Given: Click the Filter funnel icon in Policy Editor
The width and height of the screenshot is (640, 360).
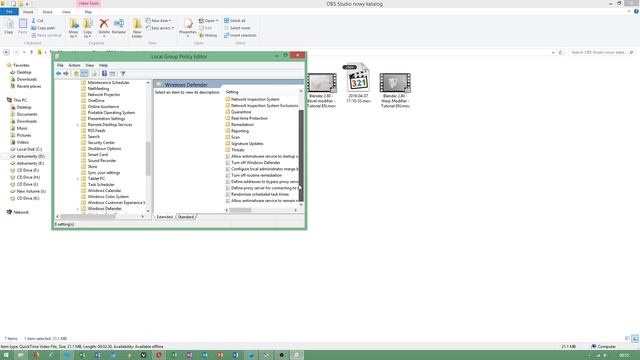Looking at the screenshot, I should (122, 73).
